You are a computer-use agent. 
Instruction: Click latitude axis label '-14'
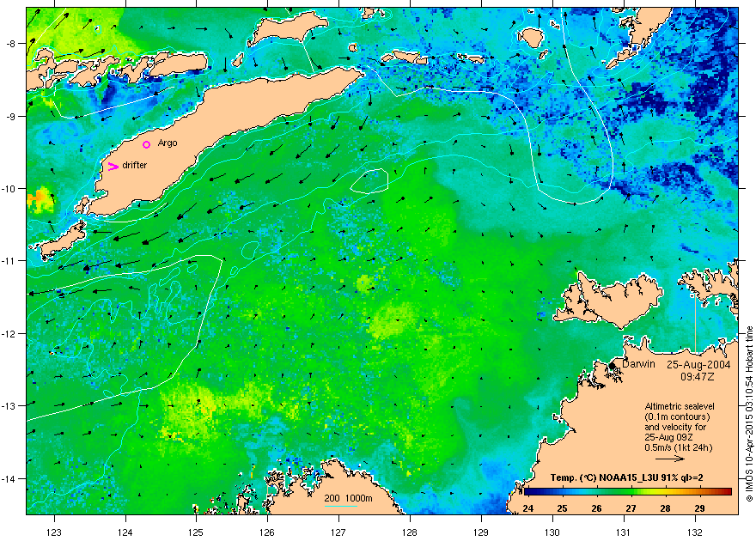pyautogui.click(x=9, y=479)
